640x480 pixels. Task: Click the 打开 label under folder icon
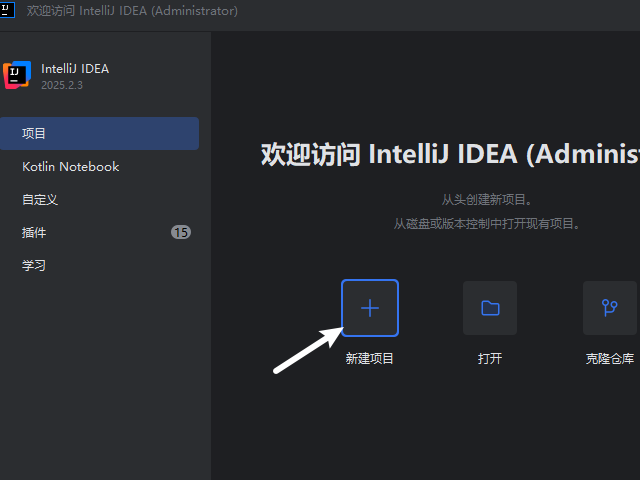point(490,358)
